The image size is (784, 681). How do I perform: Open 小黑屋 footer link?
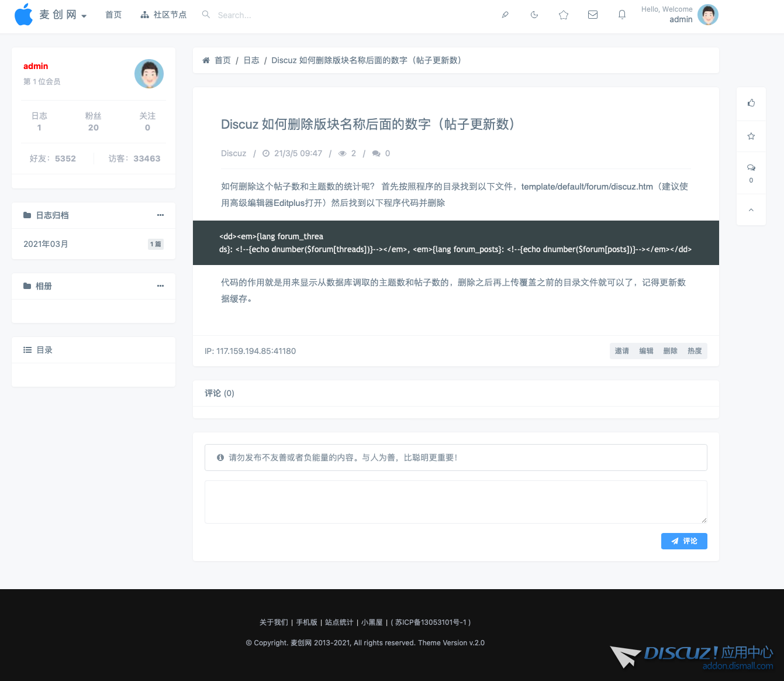pos(372,622)
